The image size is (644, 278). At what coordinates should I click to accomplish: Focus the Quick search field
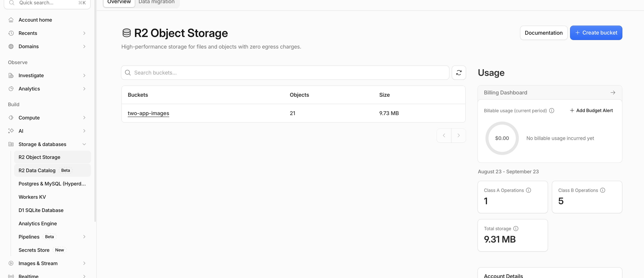(x=47, y=3)
